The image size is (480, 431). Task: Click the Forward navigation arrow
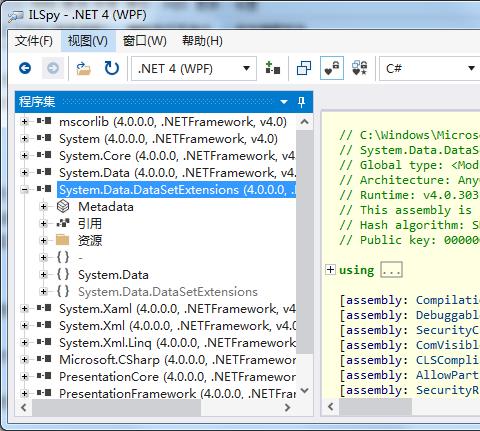pyautogui.click(x=53, y=68)
